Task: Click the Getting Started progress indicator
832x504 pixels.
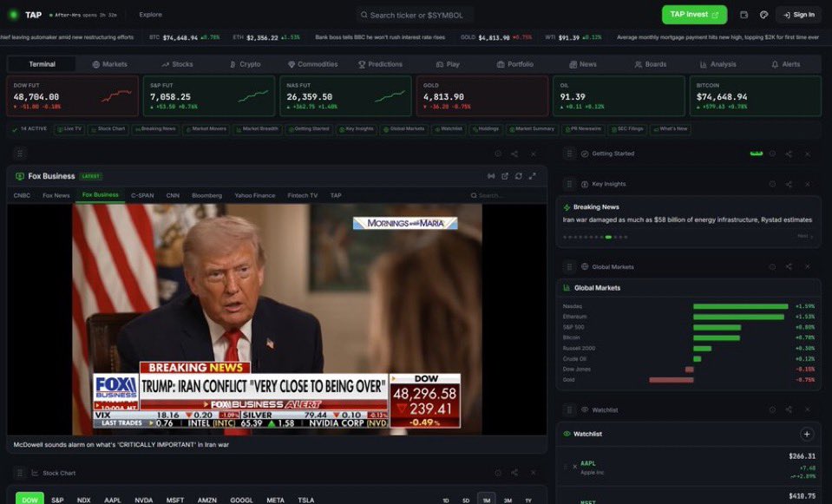Action: (x=757, y=154)
